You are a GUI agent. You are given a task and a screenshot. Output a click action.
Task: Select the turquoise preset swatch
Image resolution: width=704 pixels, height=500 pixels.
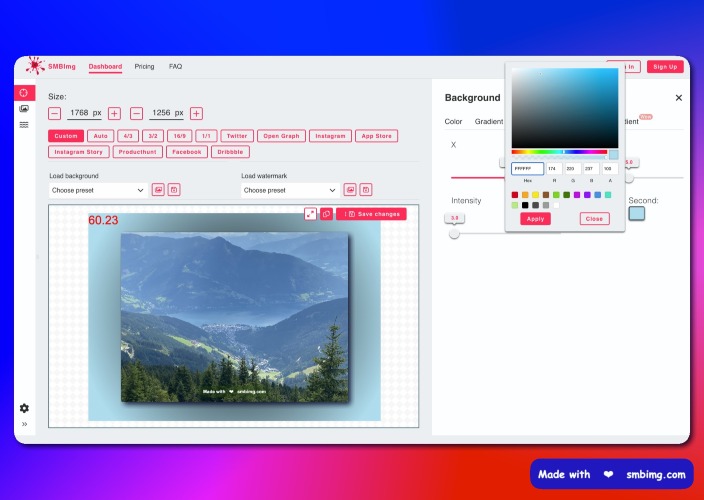(608, 195)
